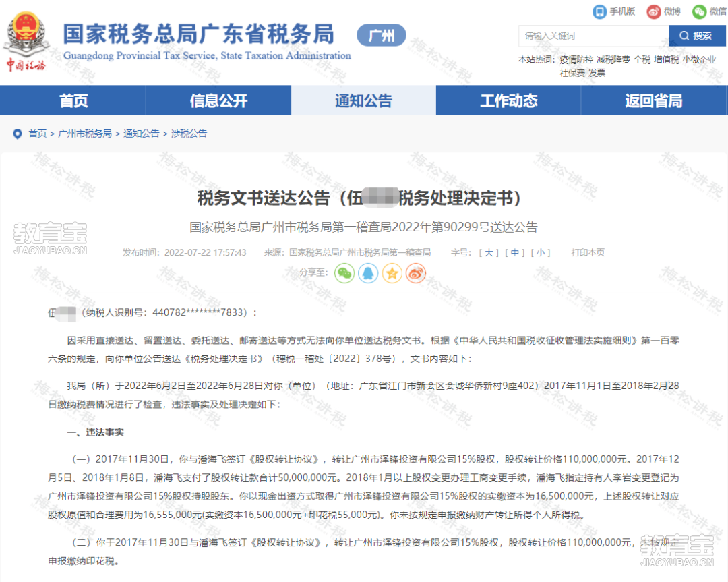The height and width of the screenshot is (582, 728).
Task: Click the 广州市税务局 breadcrumb link
Action: (x=85, y=134)
